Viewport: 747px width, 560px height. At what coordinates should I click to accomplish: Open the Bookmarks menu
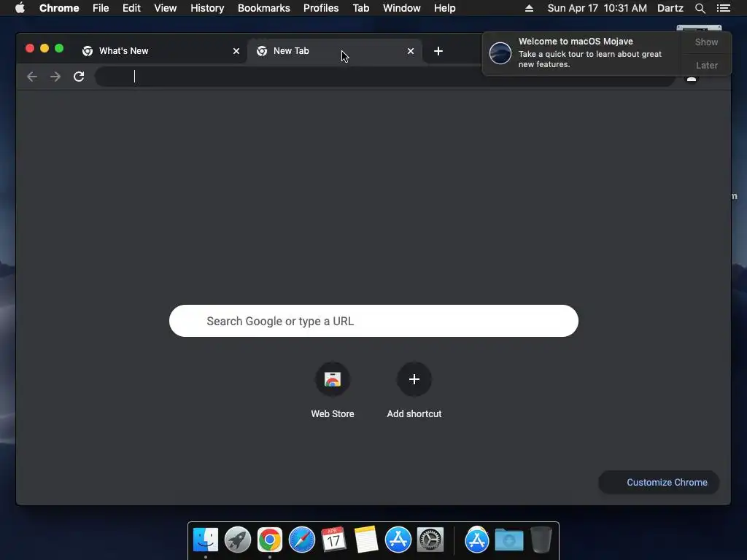tap(264, 8)
